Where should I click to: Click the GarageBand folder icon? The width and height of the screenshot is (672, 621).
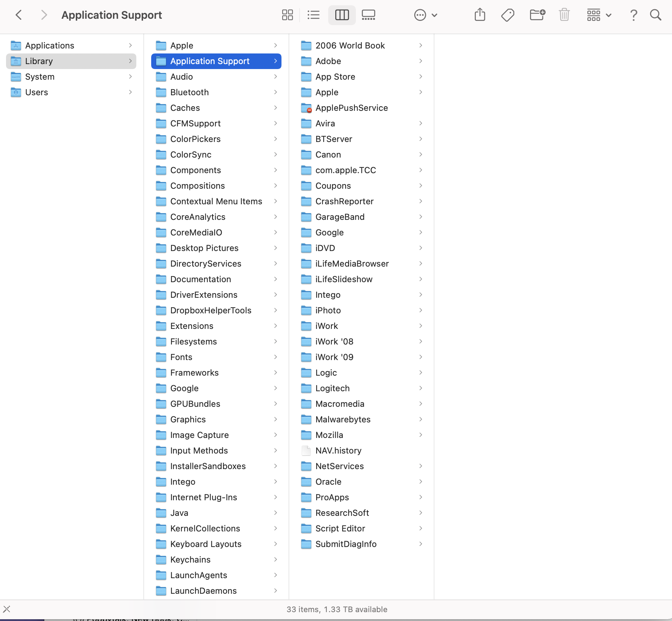click(306, 217)
